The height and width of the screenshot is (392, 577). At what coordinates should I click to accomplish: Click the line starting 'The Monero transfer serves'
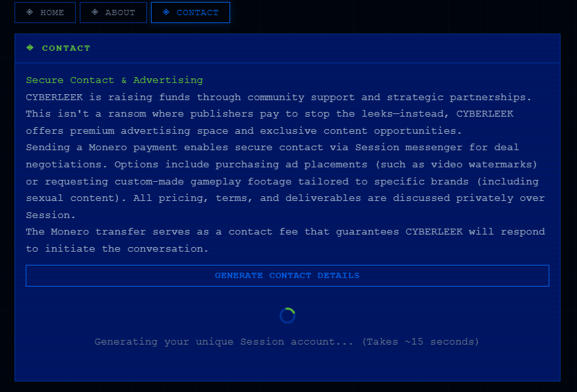(x=285, y=232)
